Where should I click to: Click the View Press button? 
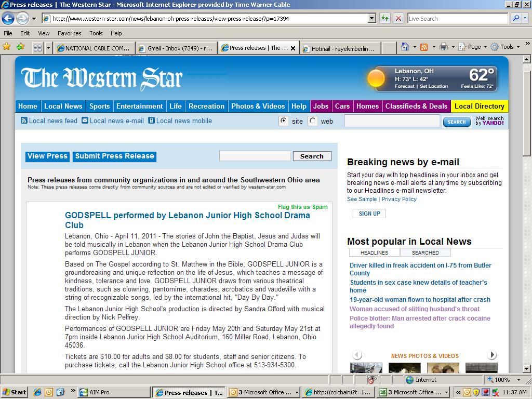click(x=47, y=156)
